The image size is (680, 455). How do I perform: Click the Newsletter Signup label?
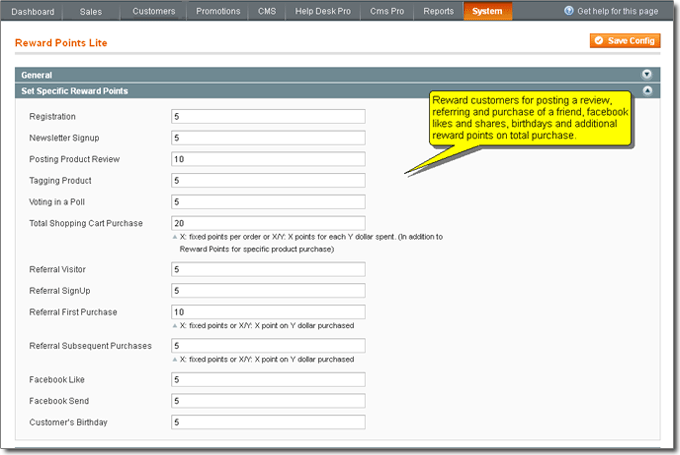[x=64, y=138]
